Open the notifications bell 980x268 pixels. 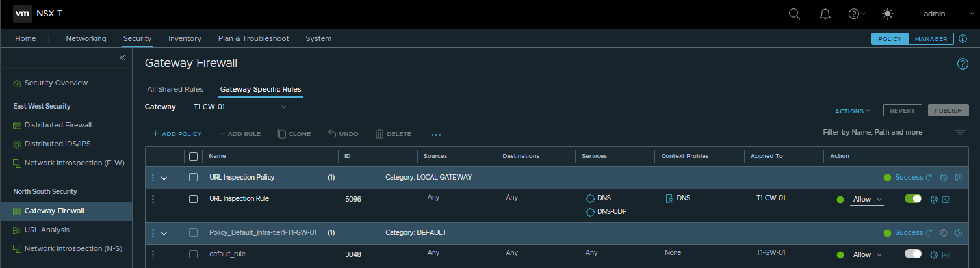825,14
